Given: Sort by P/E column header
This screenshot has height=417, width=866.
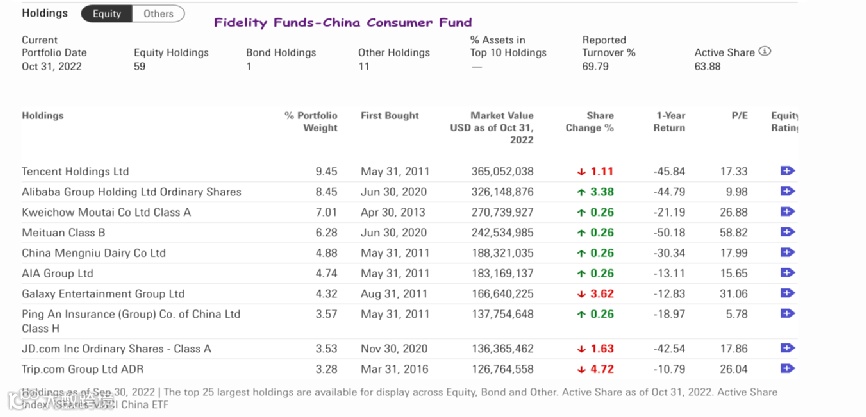Looking at the screenshot, I should 739,115.
